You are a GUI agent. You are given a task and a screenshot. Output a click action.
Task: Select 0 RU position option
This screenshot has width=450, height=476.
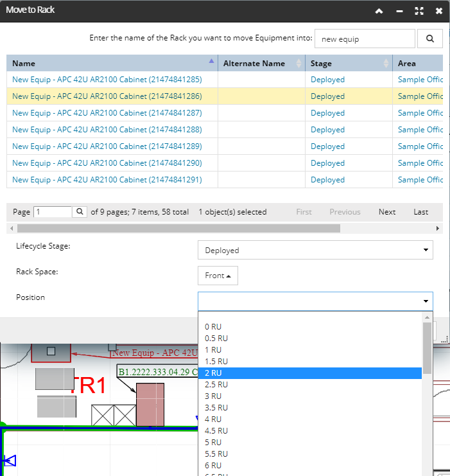(x=310, y=326)
